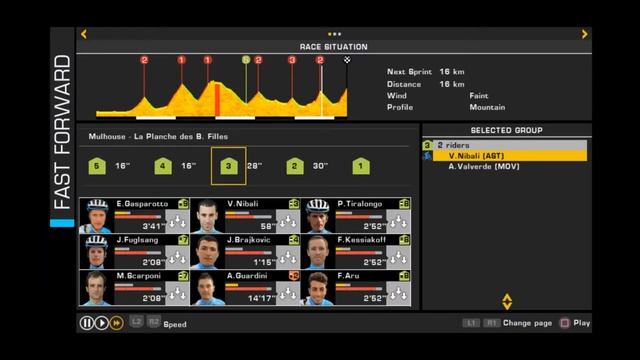The height and width of the screenshot is (360, 640).
Task: Click the Faint wind value
Action: (479, 96)
